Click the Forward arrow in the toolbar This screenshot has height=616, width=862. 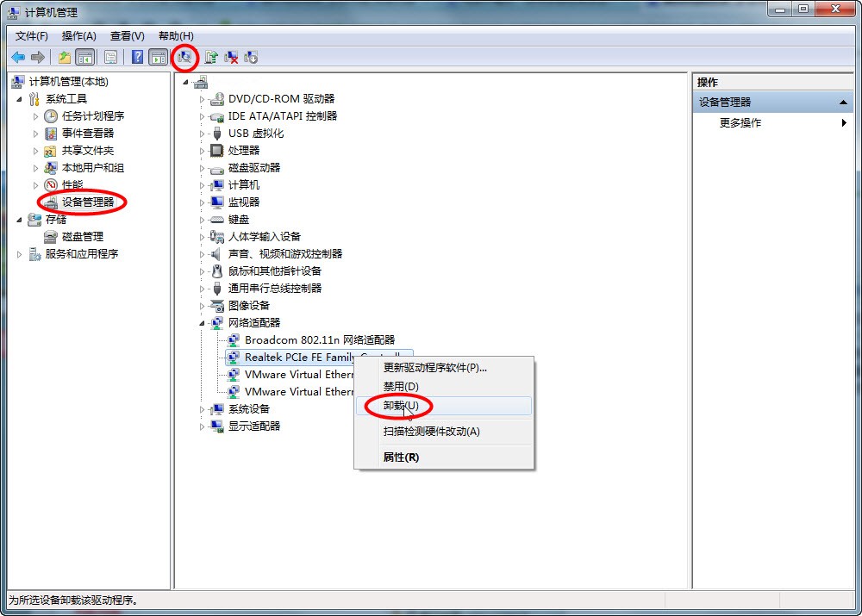(x=37, y=57)
